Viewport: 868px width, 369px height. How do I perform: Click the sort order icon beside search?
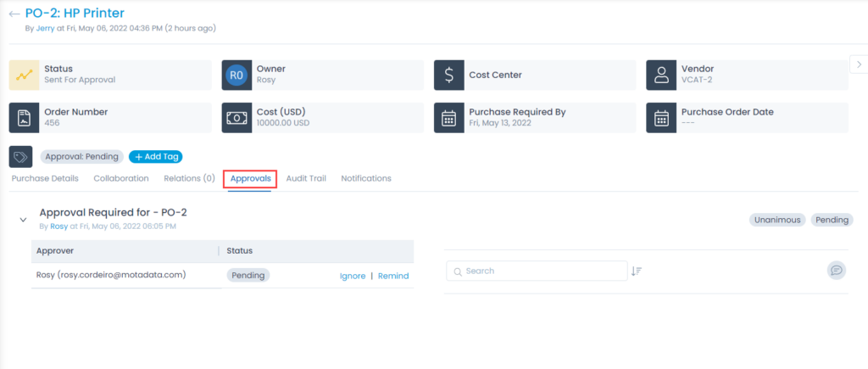click(637, 271)
